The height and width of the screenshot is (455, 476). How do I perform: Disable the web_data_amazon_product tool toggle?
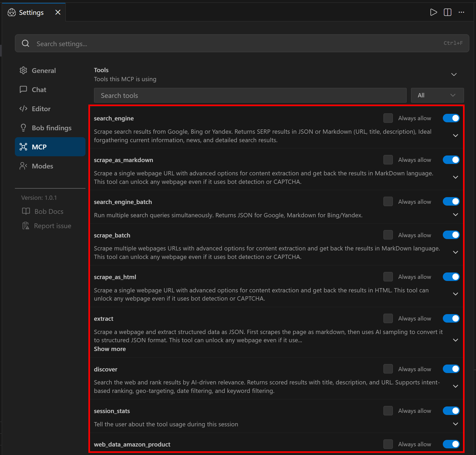pos(451,444)
